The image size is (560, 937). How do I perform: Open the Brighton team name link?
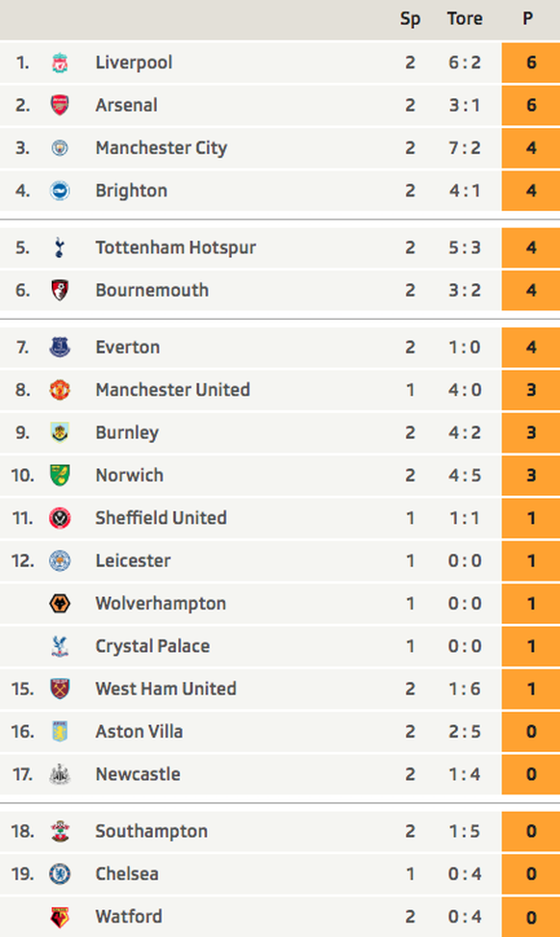[x=132, y=191]
